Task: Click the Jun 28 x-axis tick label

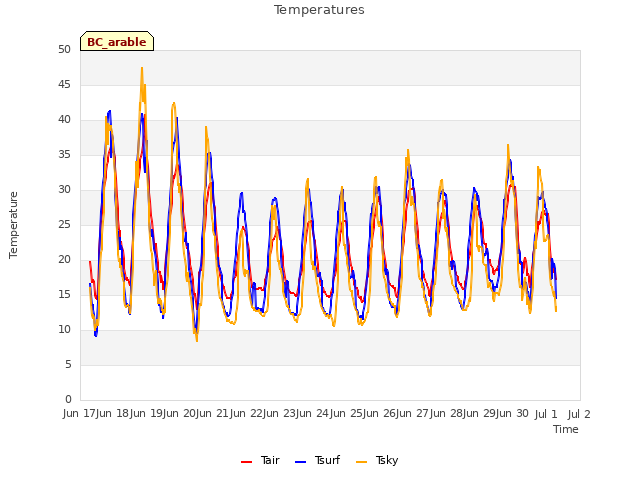Action: (448, 414)
